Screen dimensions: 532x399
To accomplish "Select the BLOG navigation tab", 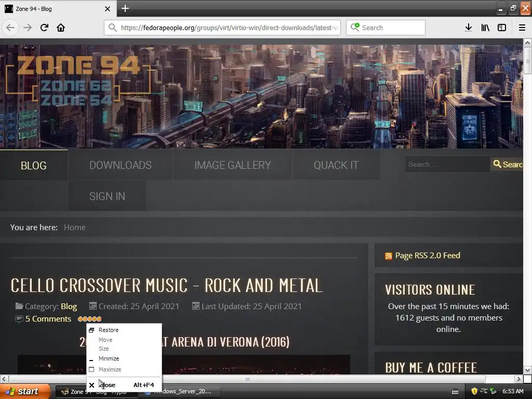I will point(34,165).
